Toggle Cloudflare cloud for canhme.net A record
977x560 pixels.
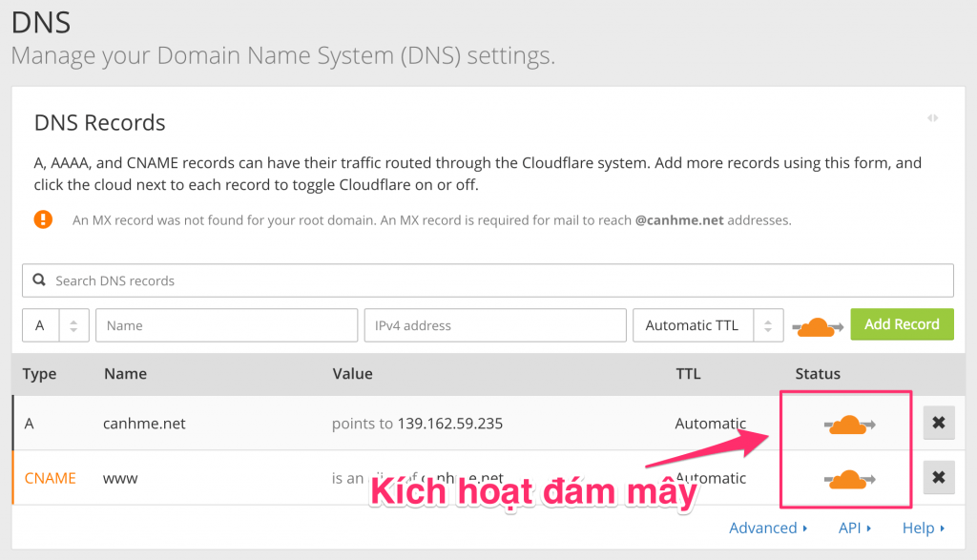[848, 425]
